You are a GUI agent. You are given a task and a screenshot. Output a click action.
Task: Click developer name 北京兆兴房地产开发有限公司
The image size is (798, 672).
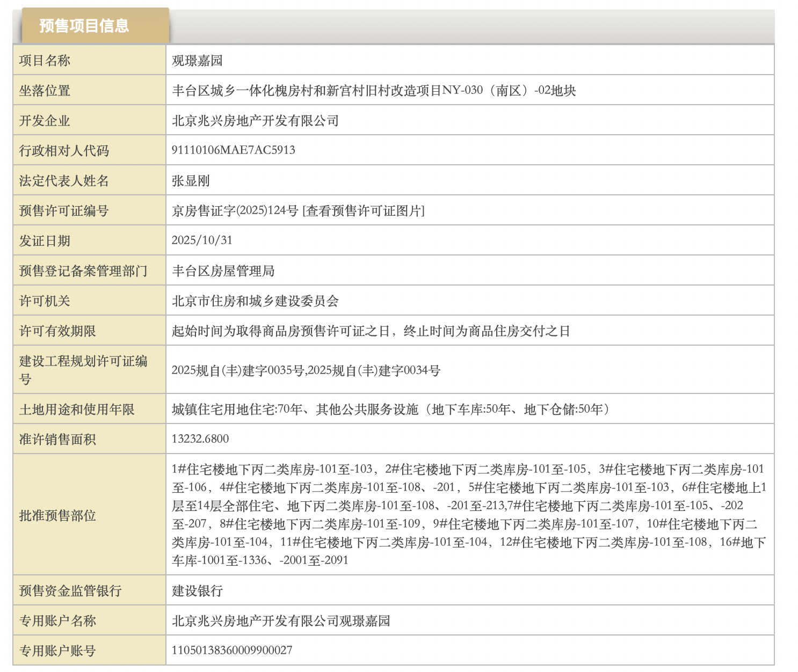coord(255,121)
